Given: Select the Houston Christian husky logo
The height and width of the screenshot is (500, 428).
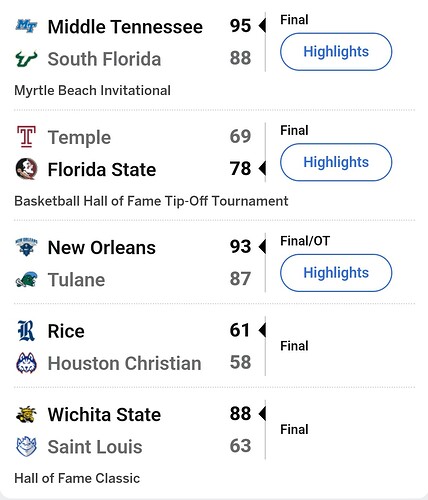Looking at the screenshot, I should (x=26, y=363).
